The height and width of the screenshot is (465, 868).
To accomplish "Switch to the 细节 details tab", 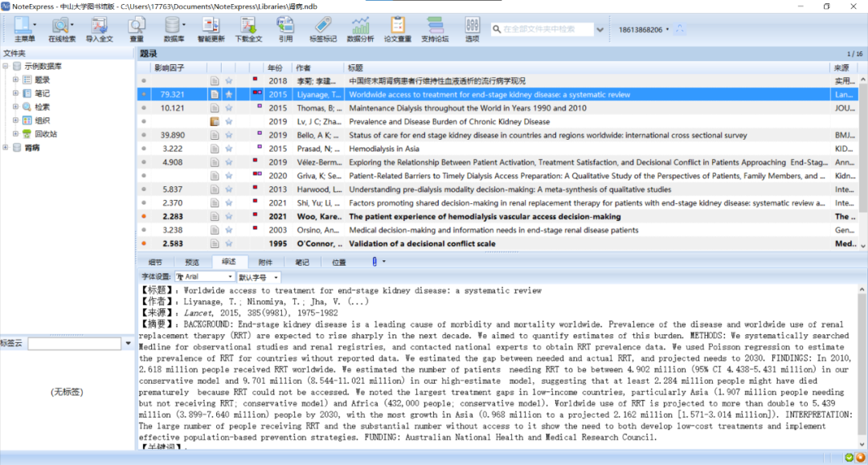I will pyautogui.click(x=155, y=262).
